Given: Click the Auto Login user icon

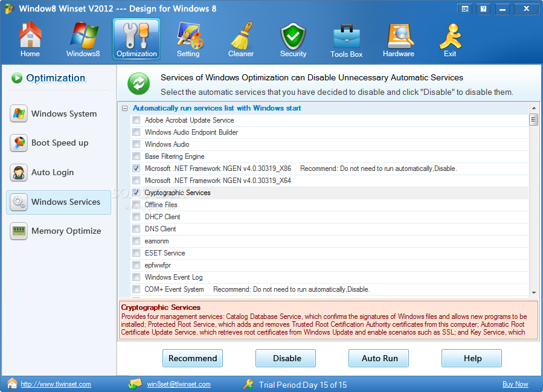Looking at the screenshot, I should 19,173.
